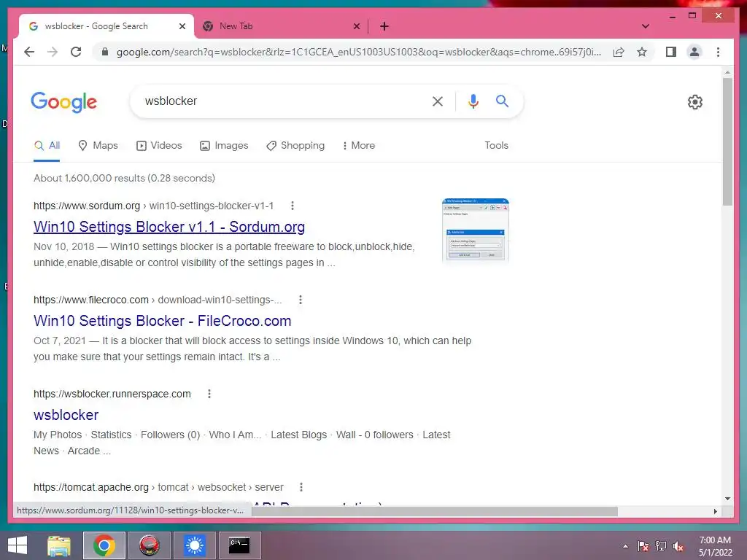The width and height of the screenshot is (747, 560).
Task: Expand the More search categories menu
Action: click(x=359, y=146)
